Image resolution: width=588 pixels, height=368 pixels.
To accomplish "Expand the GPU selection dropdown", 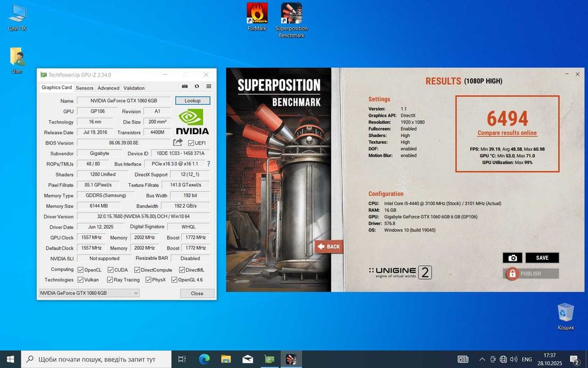I will tap(136, 293).
